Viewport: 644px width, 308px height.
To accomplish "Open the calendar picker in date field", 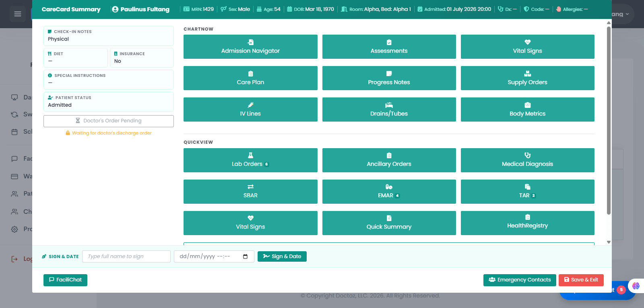I will (x=246, y=256).
